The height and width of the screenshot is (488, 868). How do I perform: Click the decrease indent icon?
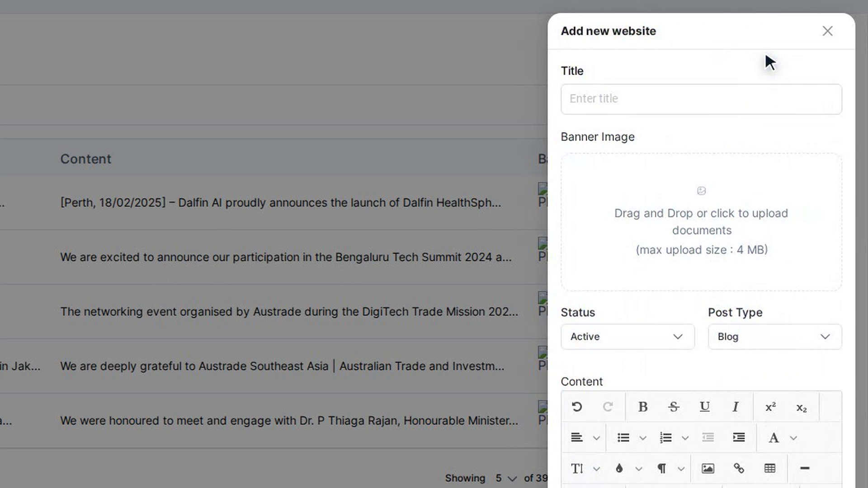(708, 437)
